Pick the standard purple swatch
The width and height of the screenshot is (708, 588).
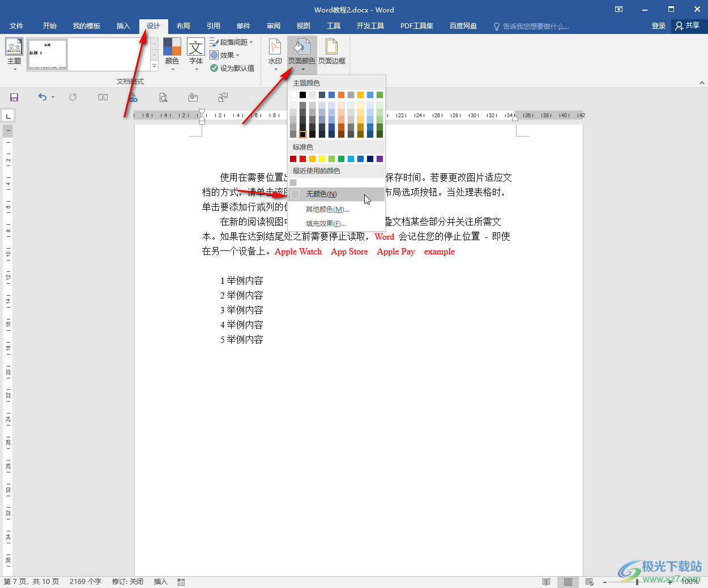(x=379, y=159)
